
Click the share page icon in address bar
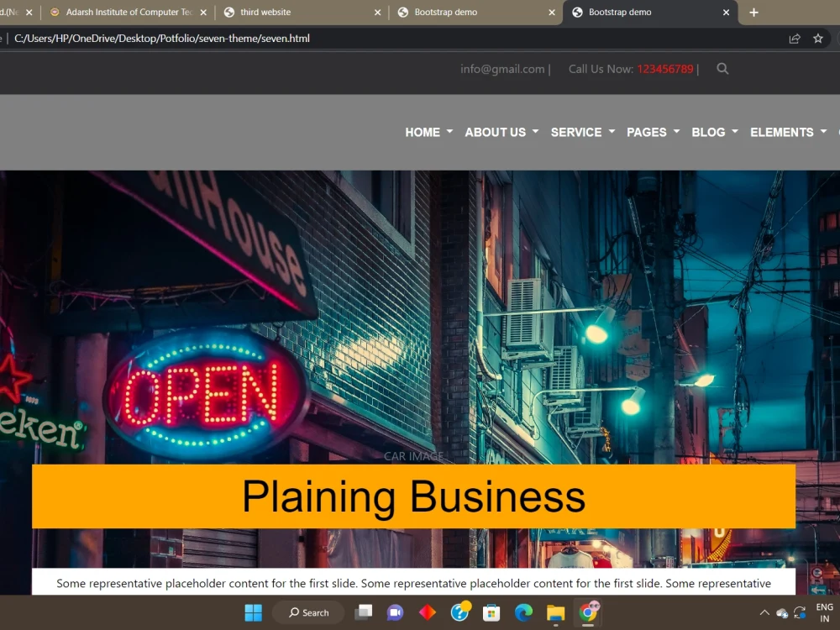795,39
